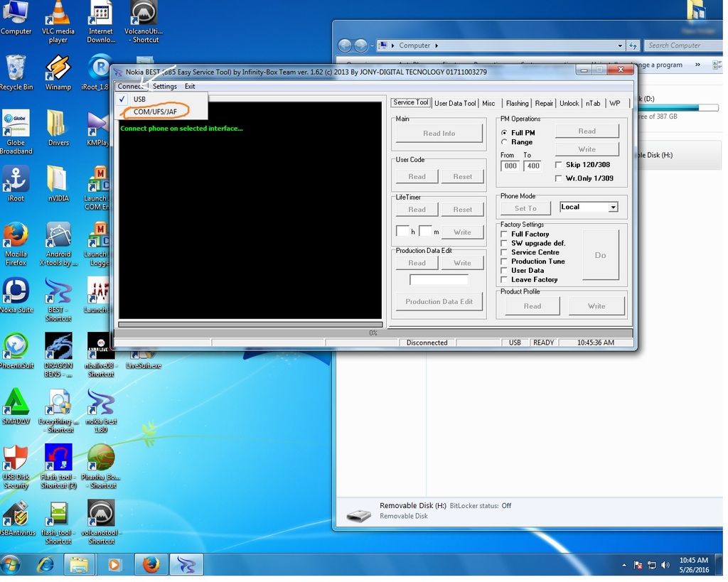The height and width of the screenshot is (582, 728).
Task: Expand the Phone Mode Local dropdown
Action: [612, 208]
